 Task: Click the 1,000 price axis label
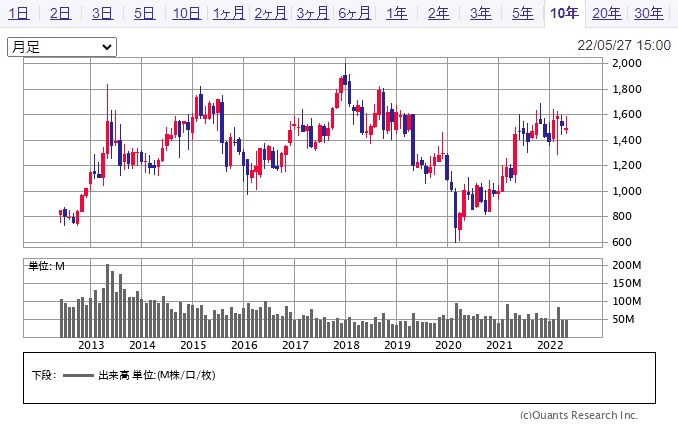click(627, 191)
